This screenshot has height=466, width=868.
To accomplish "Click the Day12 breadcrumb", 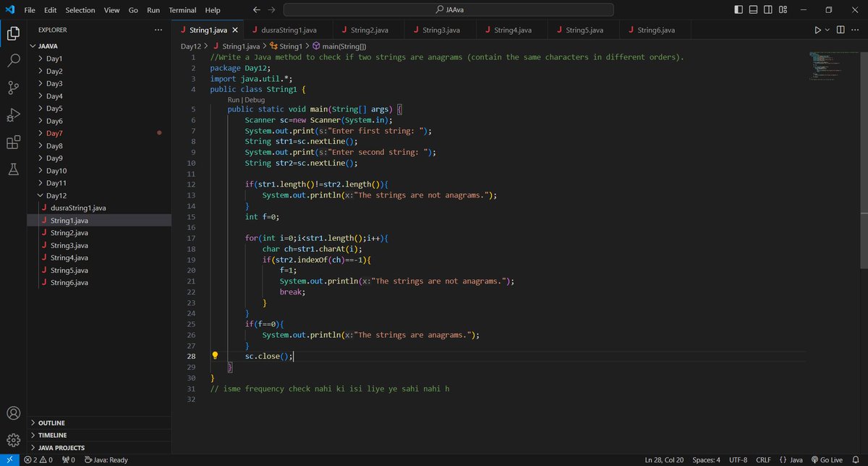I will (192, 46).
